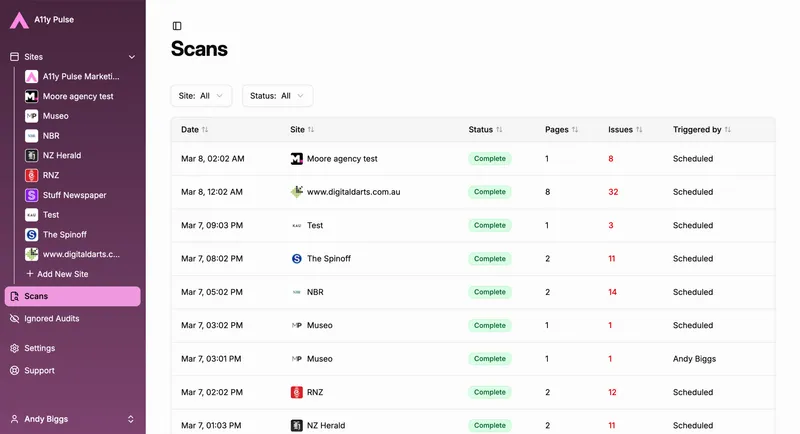Click Complete badge on Mar 8, 02:02 AM row
This screenshot has height=434, width=800.
pyautogui.click(x=490, y=159)
